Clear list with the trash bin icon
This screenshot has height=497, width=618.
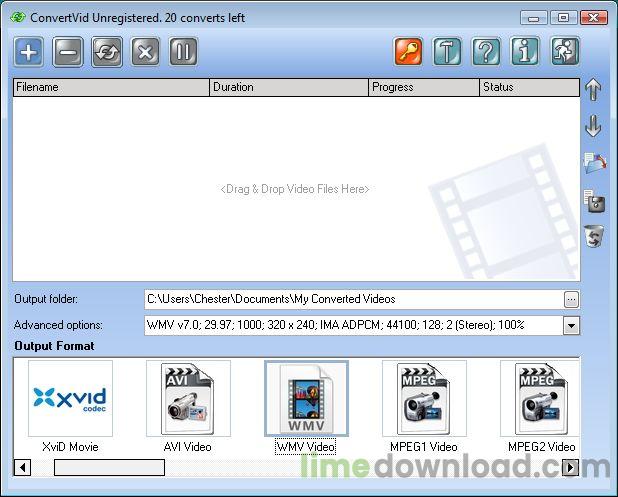click(593, 237)
